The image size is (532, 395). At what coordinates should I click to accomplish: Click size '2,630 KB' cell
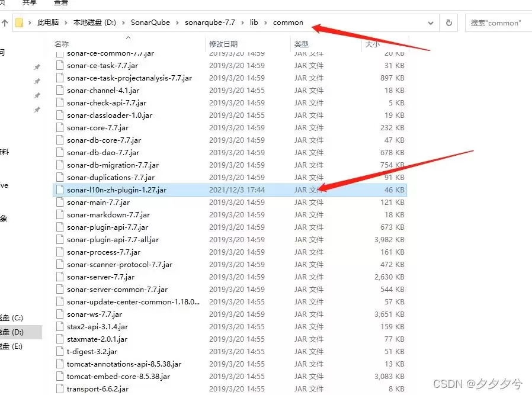[389, 277]
